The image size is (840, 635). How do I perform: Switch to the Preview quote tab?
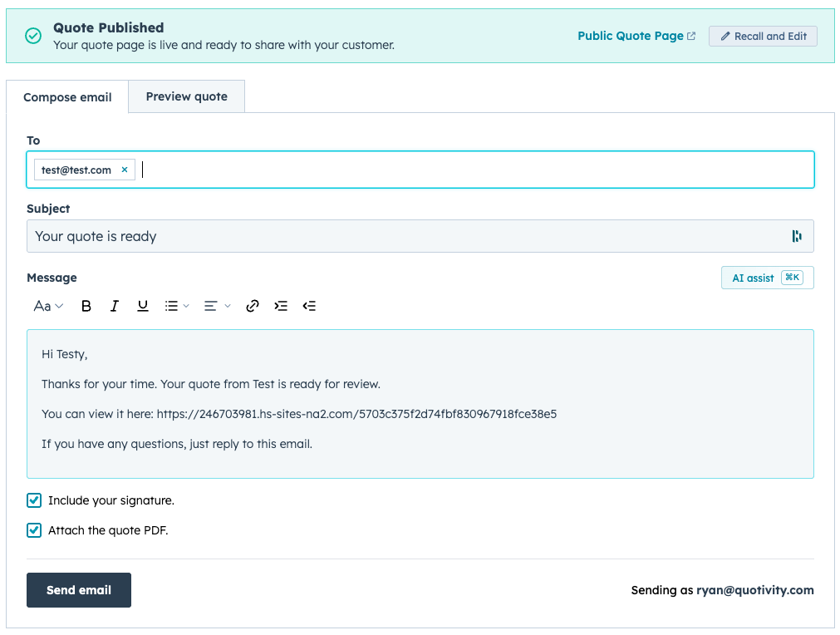(186, 96)
